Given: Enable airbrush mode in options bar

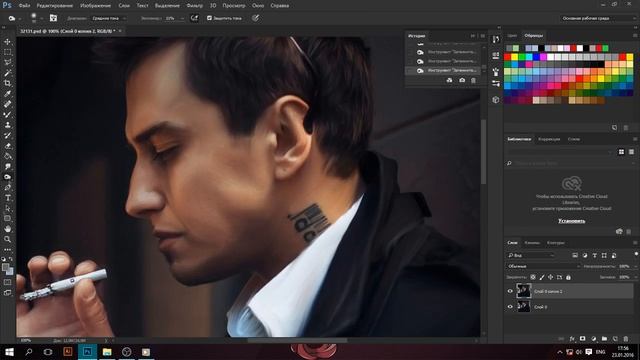Looking at the screenshot, I should (195, 18).
